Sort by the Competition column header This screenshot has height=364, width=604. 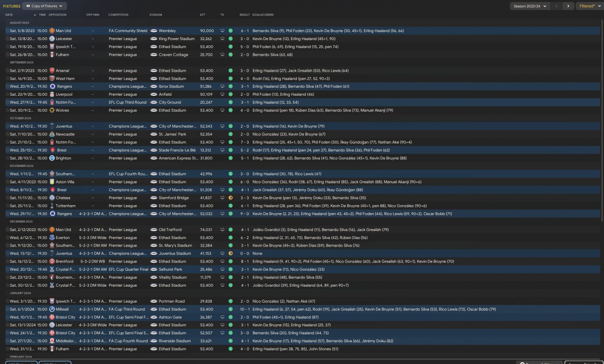[118, 15]
